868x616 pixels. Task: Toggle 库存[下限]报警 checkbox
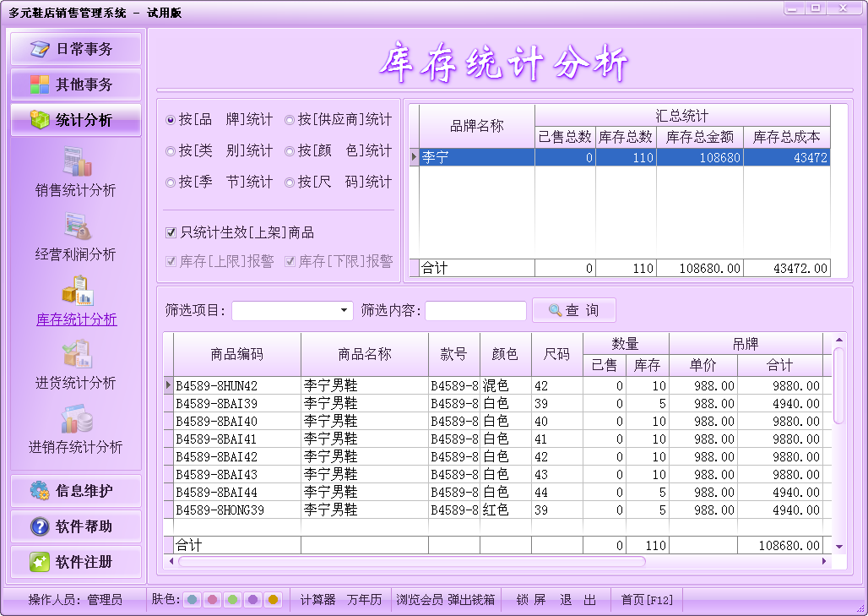pyautogui.click(x=290, y=261)
